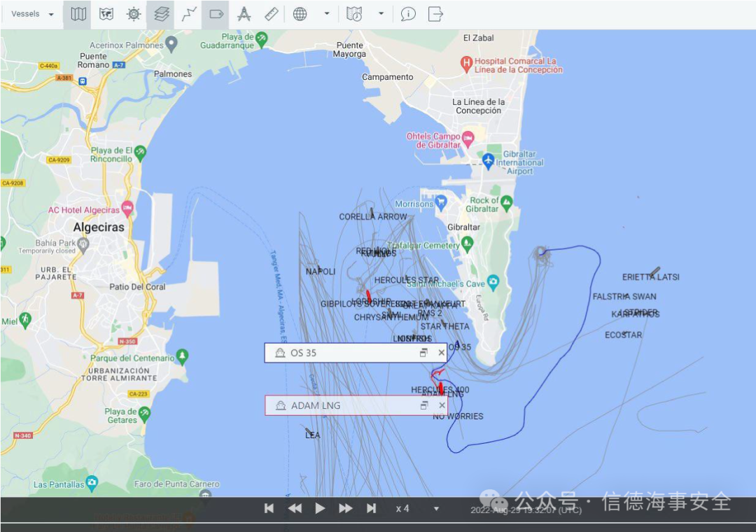This screenshot has height=532, width=756.
Task: Select the world chart map icon
Action: (x=106, y=14)
